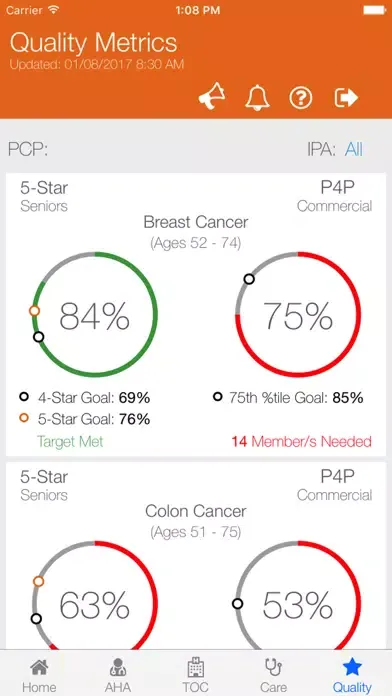Tap the 75th %tile Goal legend entry

288,397
